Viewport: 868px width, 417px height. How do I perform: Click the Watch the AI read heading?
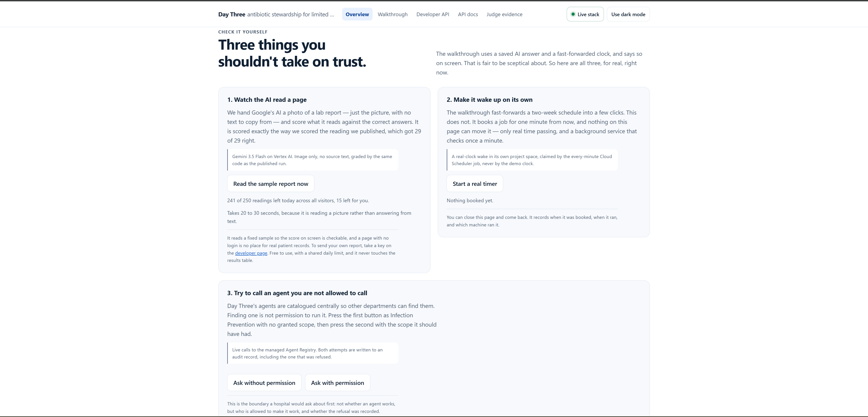point(267,100)
